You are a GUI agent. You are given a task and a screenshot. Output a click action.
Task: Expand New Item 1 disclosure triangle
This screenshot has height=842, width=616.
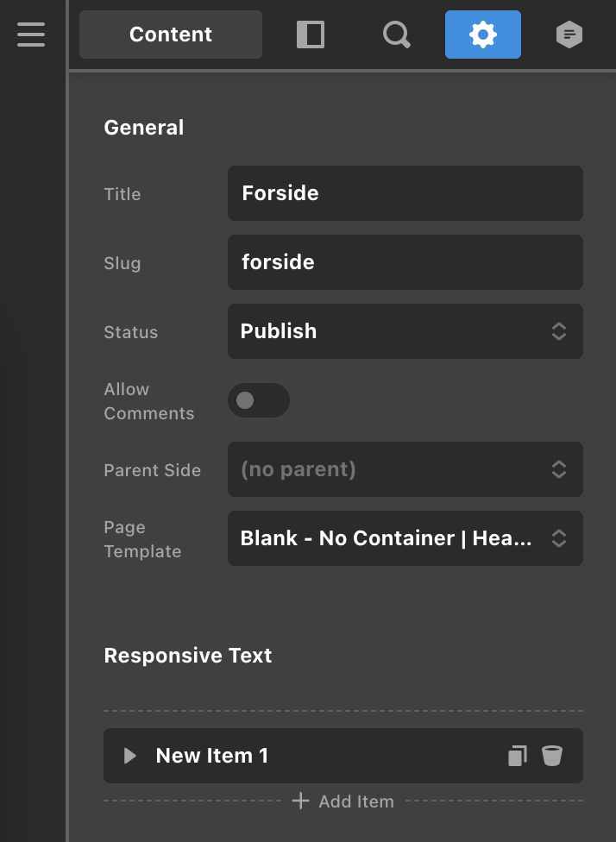(x=130, y=756)
